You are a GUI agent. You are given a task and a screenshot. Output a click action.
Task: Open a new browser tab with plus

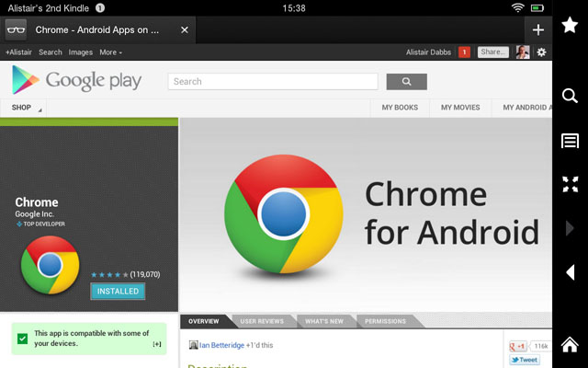(538, 30)
